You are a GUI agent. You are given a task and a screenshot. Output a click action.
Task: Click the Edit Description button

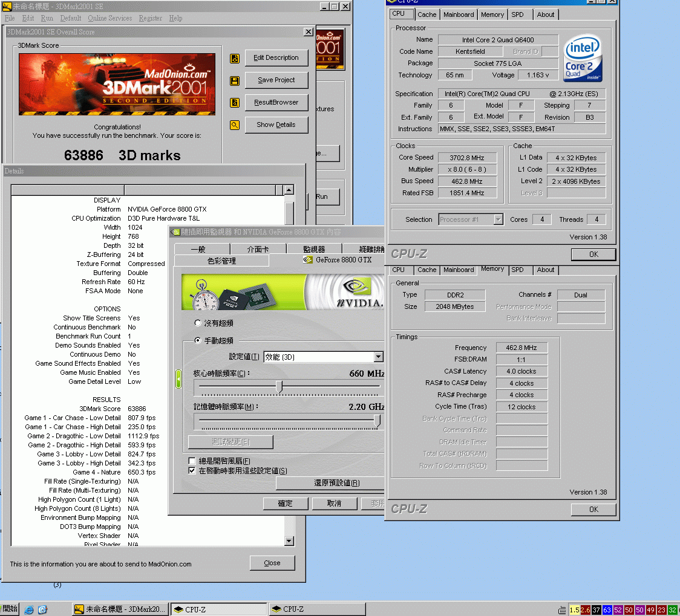276,57
